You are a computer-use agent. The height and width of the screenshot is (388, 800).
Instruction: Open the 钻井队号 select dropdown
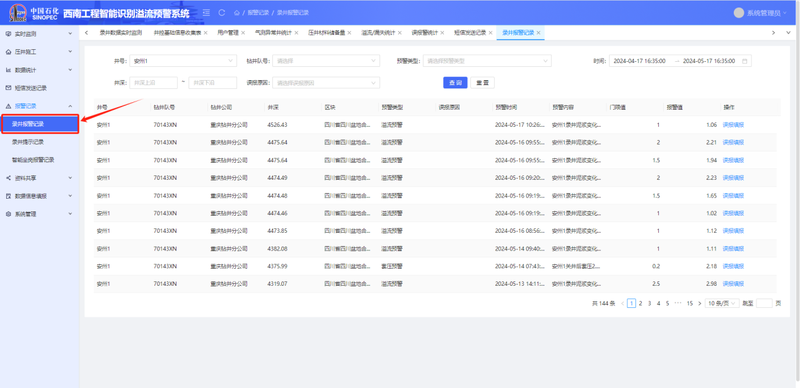(x=326, y=61)
